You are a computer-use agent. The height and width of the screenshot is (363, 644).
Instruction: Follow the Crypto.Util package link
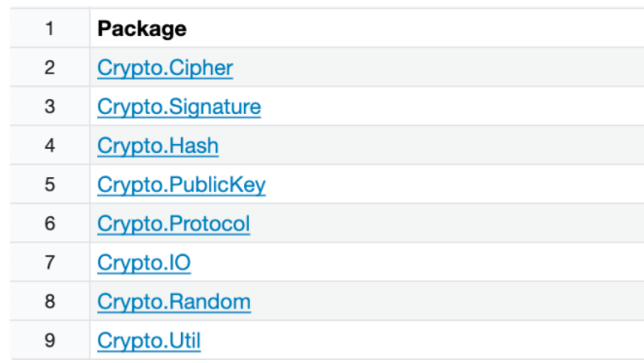coord(149,340)
